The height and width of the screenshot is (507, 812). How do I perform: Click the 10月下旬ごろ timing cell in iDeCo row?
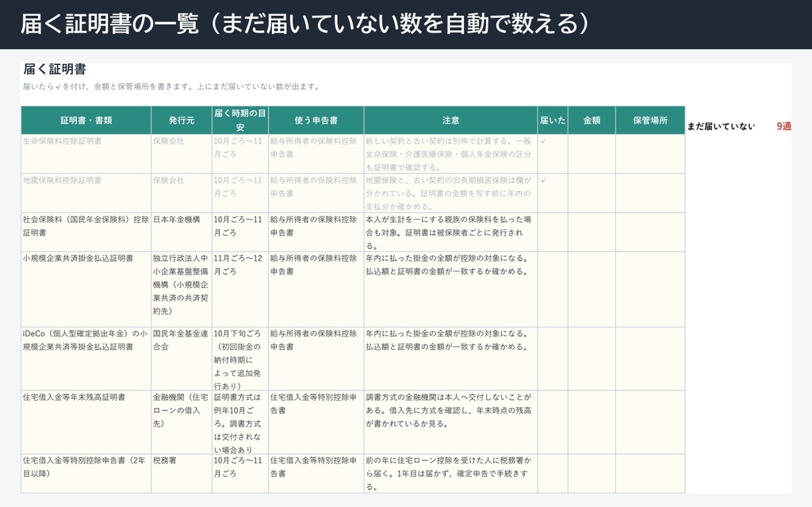(239, 359)
